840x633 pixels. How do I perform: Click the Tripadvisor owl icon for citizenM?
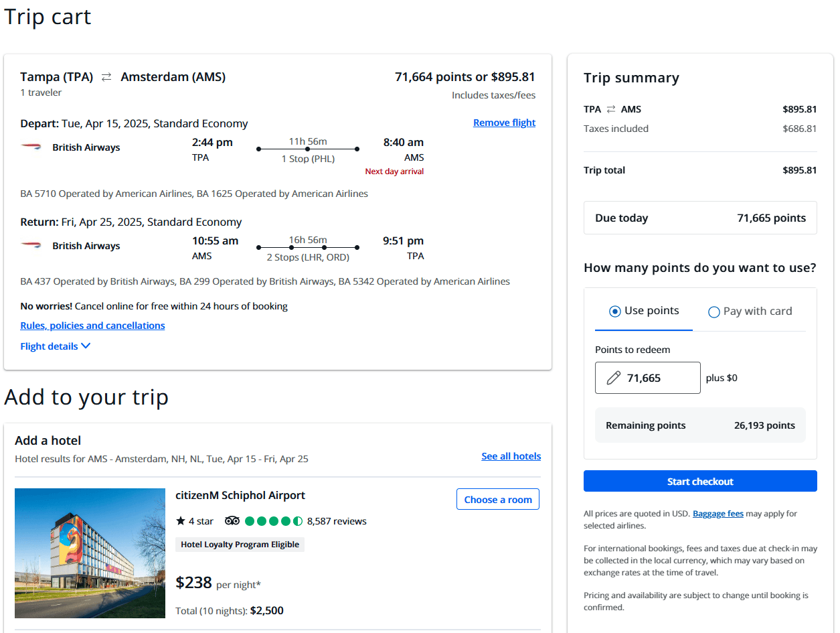(232, 520)
